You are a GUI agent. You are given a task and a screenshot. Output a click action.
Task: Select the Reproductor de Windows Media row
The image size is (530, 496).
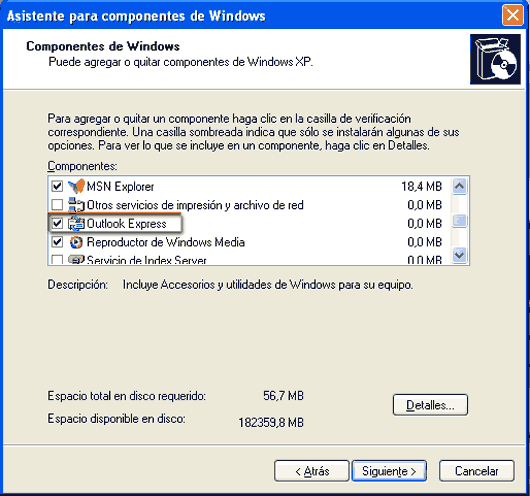(249, 242)
